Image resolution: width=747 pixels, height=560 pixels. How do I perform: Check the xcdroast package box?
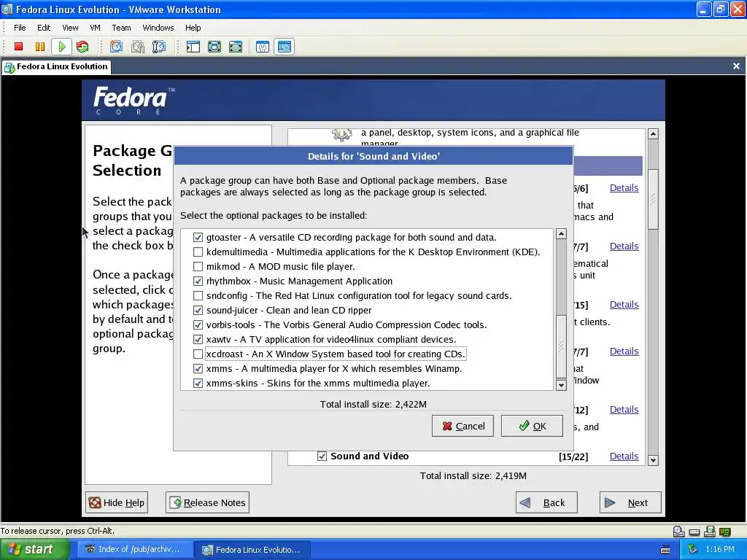coord(198,354)
